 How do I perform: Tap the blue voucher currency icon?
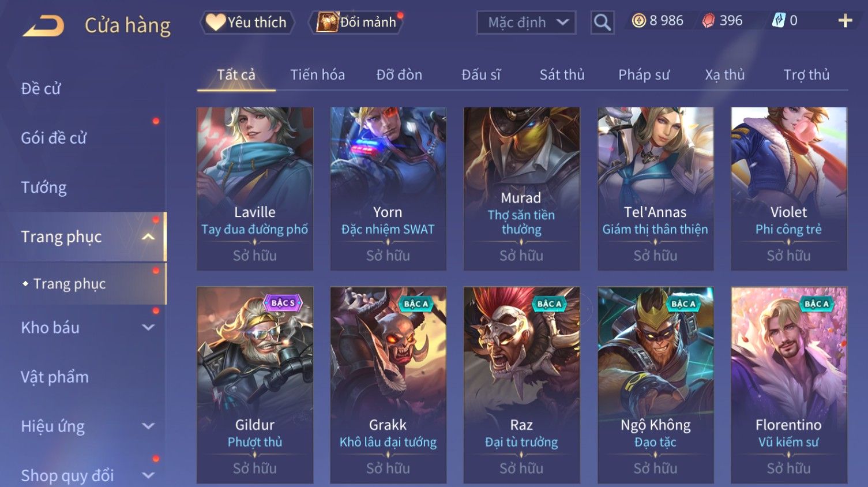pyautogui.click(x=779, y=21)
